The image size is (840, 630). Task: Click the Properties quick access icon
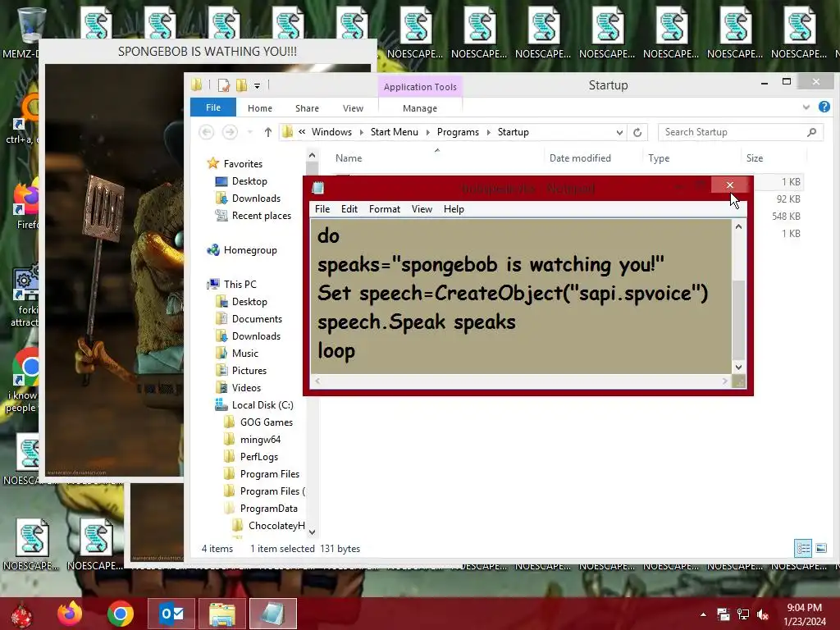click(x=224, y=85)
